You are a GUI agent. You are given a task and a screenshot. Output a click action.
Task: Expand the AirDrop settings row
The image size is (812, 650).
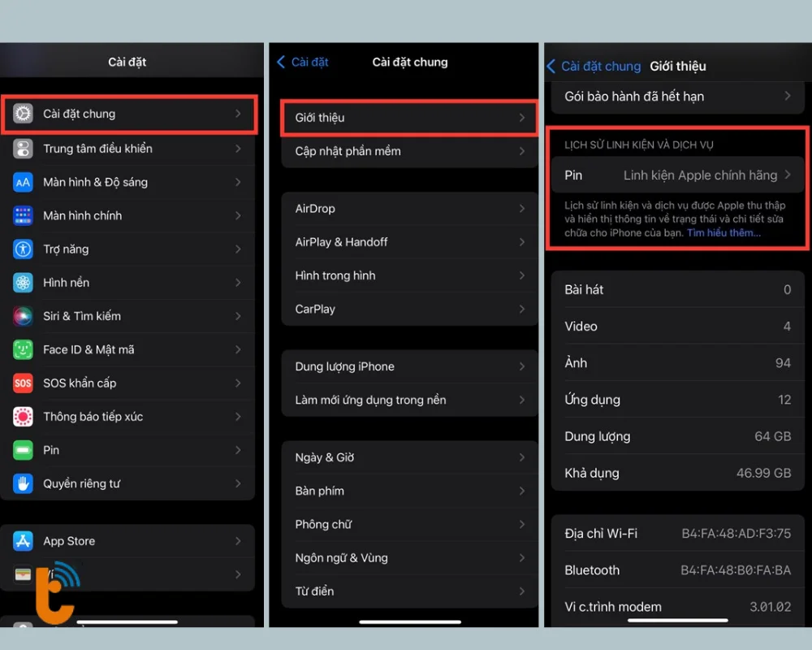[x=408, y=208]
